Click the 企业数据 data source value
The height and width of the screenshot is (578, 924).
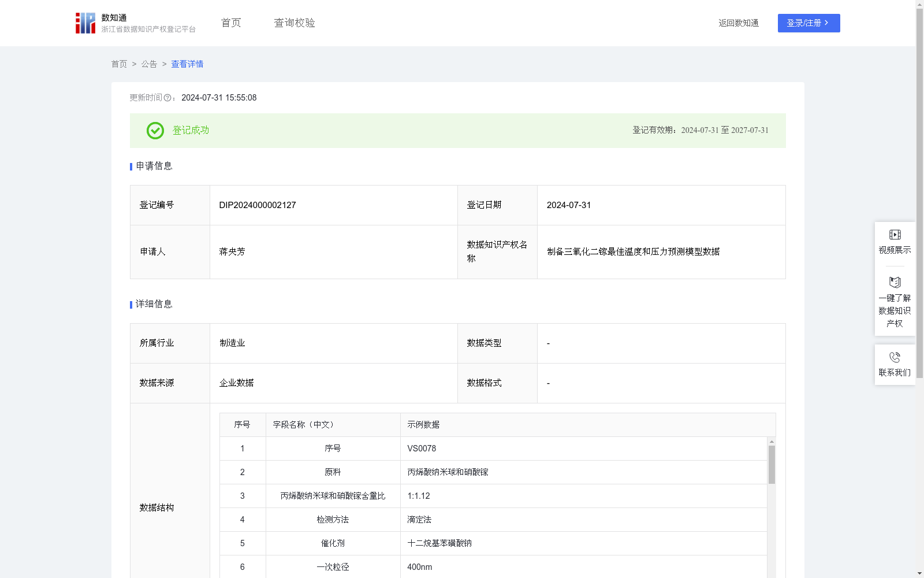coord(237,383)
